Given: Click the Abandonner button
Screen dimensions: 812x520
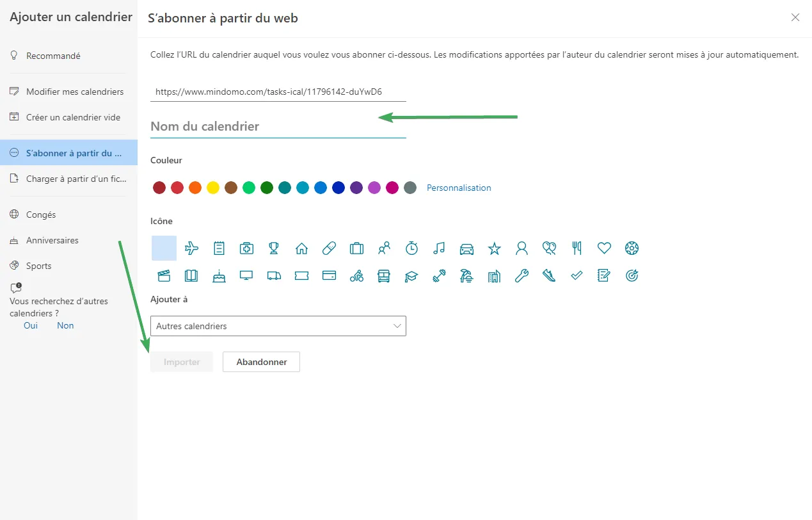Looking at the screenshot, I should [261, 362].
